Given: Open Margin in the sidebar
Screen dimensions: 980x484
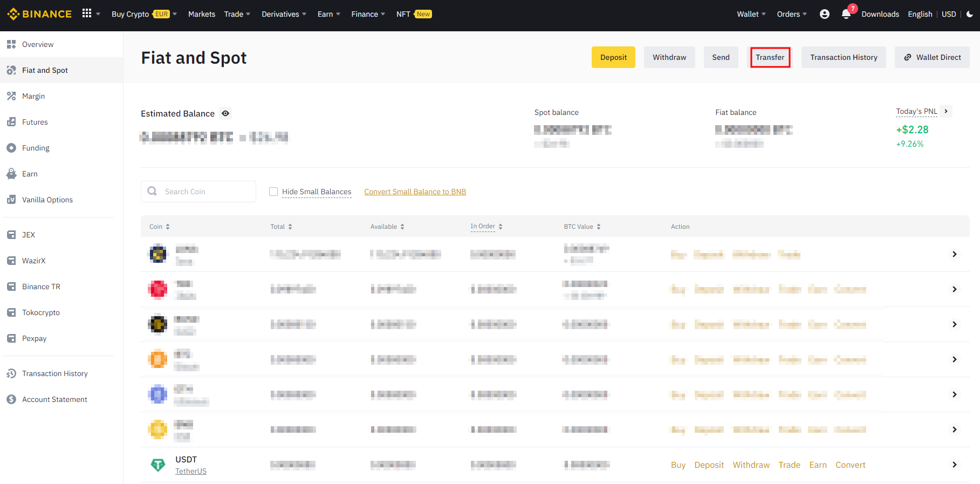Looking at the screenshot, I should pos(33,96).
